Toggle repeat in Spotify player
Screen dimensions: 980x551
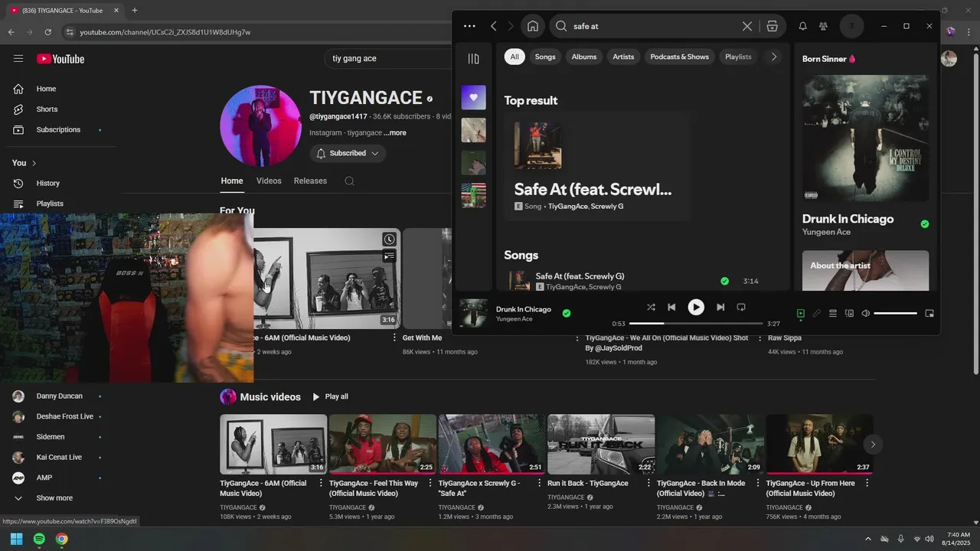click(x=741, y=307)
